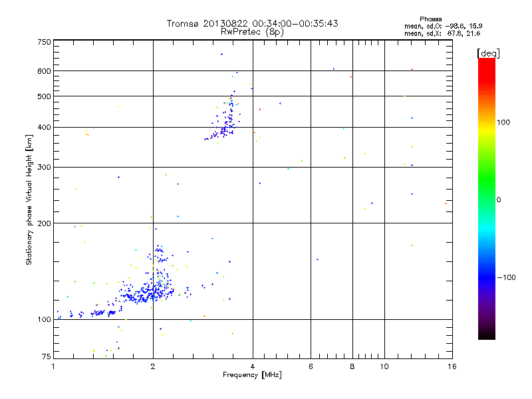532x399 pixels.
Task: Click y-axis tick label '750'
Action: [44, 42]
